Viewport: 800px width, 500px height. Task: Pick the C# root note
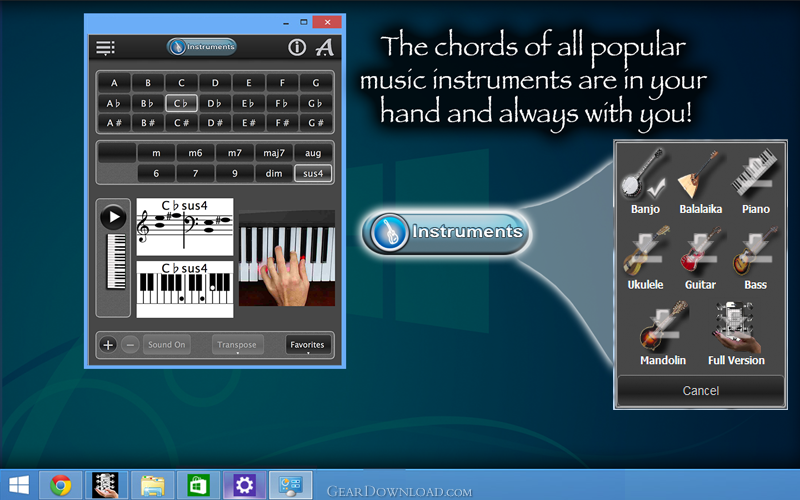[x=181, y=123]
